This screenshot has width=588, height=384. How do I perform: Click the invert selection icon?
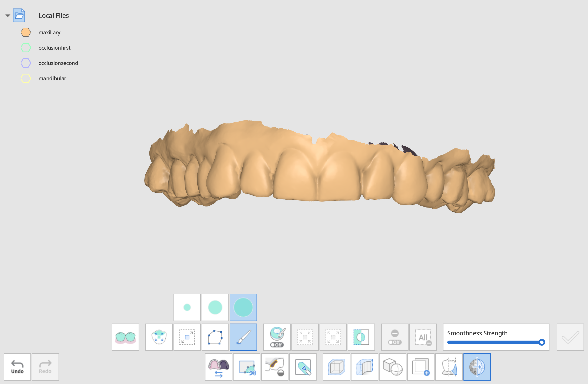pos(361,337)
